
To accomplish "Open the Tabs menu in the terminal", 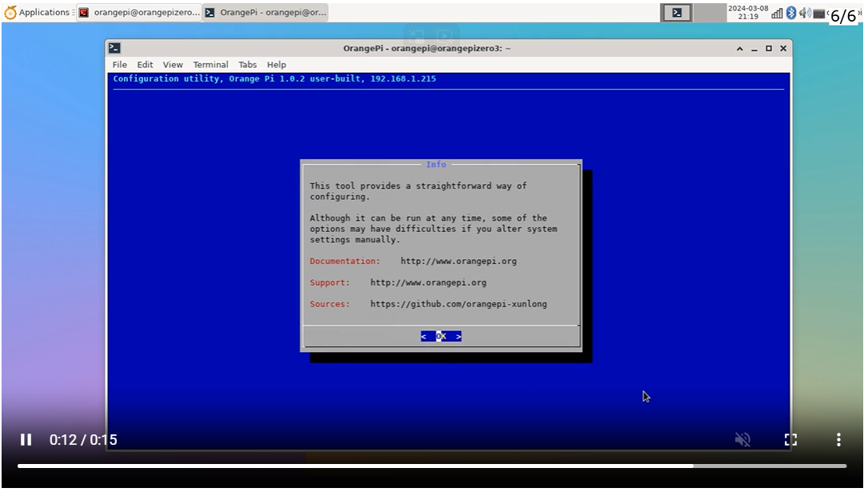I will 247,65.
